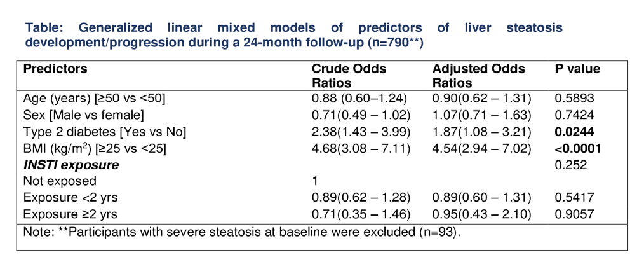Click the table title text
Screen dimensions: 644x271
click(293, 35)
